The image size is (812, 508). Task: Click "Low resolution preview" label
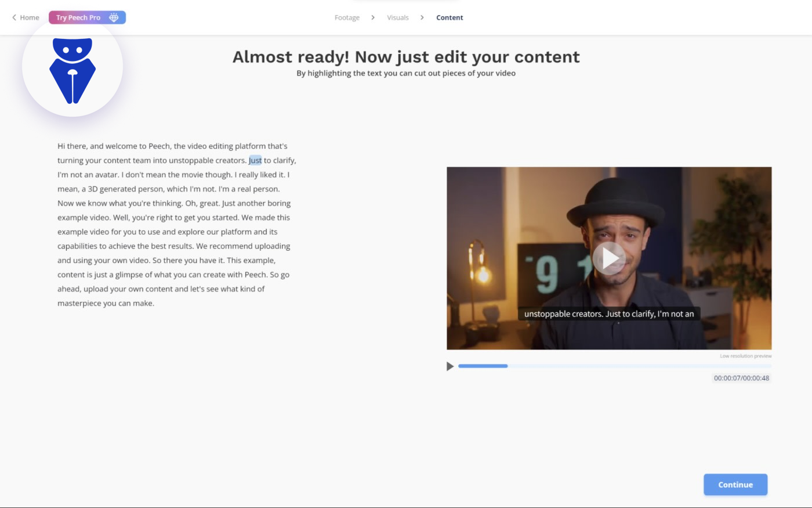pyautogui.click(x=746, y=356)
